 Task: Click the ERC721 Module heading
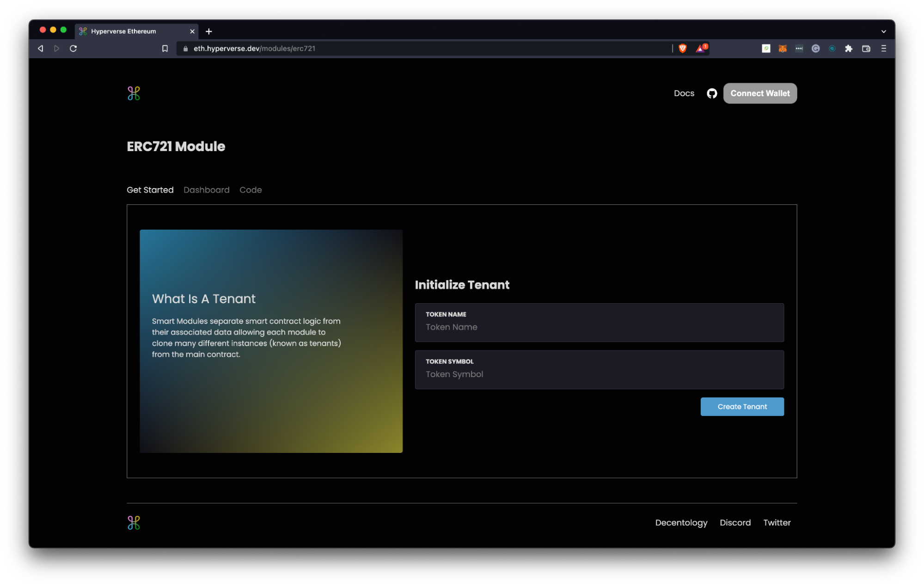pos(176,146)
